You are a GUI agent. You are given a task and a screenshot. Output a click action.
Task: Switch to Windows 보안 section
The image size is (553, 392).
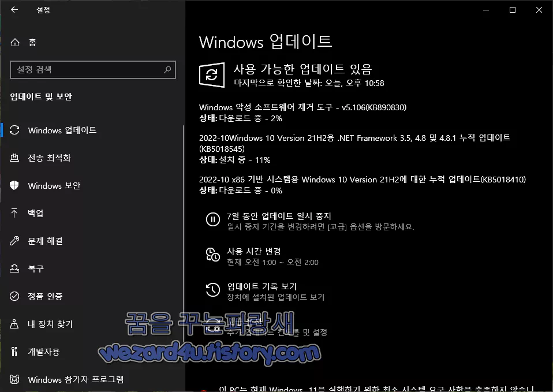point(54,185)
